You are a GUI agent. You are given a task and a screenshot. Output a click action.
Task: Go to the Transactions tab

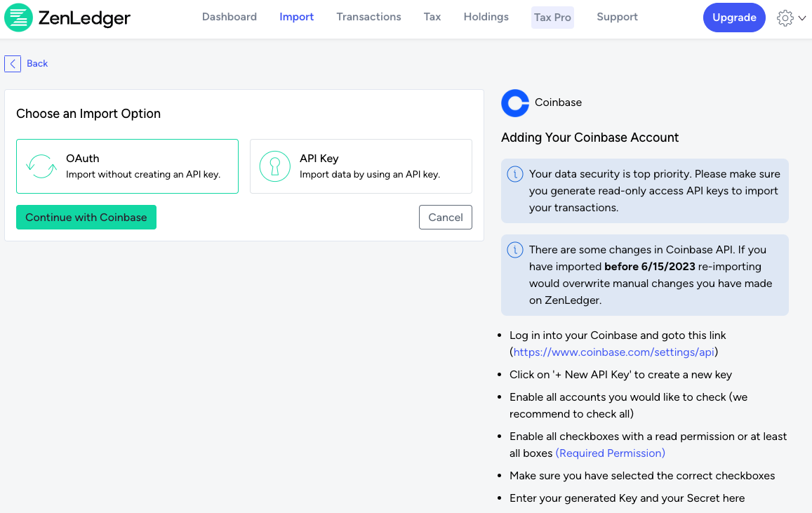pyautogui.click(x=368, y=17)
